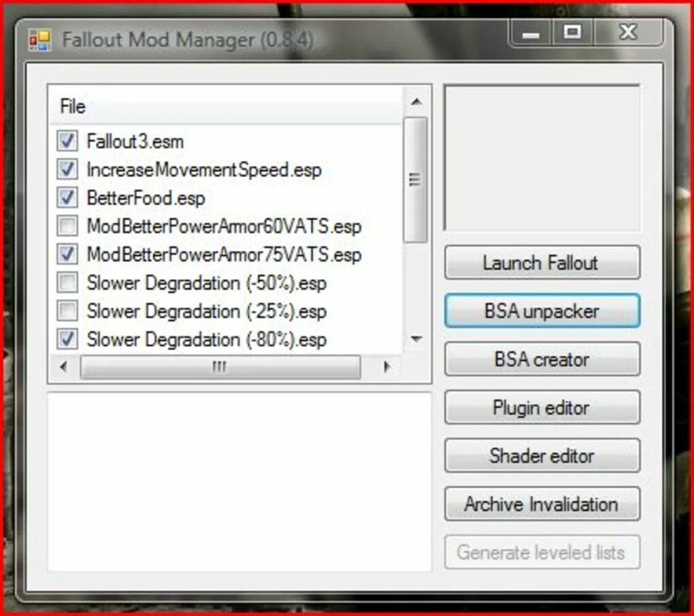Click the horizontal scrollbar thumb
Image resolution: width=694 pixels, height=616 pixels.
click(220, 367)
